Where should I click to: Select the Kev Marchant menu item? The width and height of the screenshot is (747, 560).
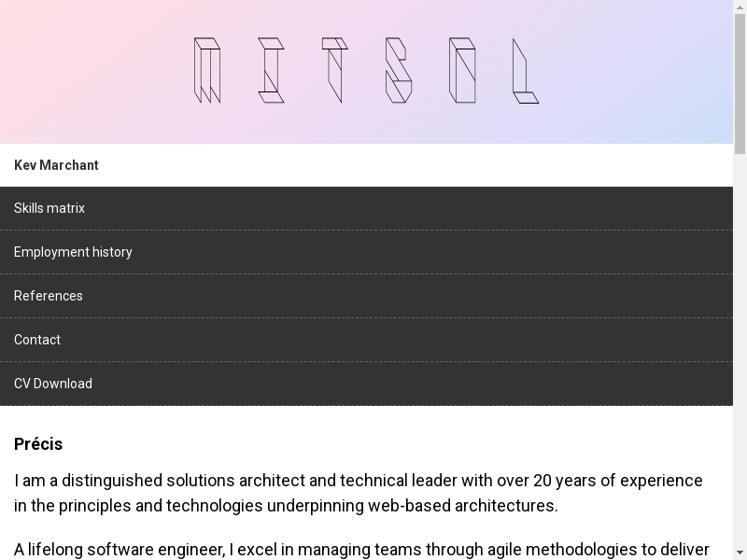pyautogui.click(x=56, y=165)
